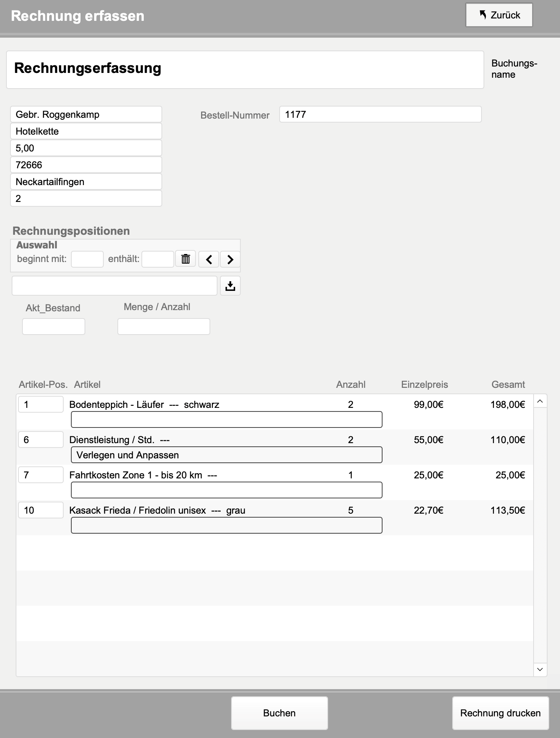Click the 'beginnt mit' filter field
This screenshot has width=560, height=738.
pyautogui.click(x=87, y=259)
